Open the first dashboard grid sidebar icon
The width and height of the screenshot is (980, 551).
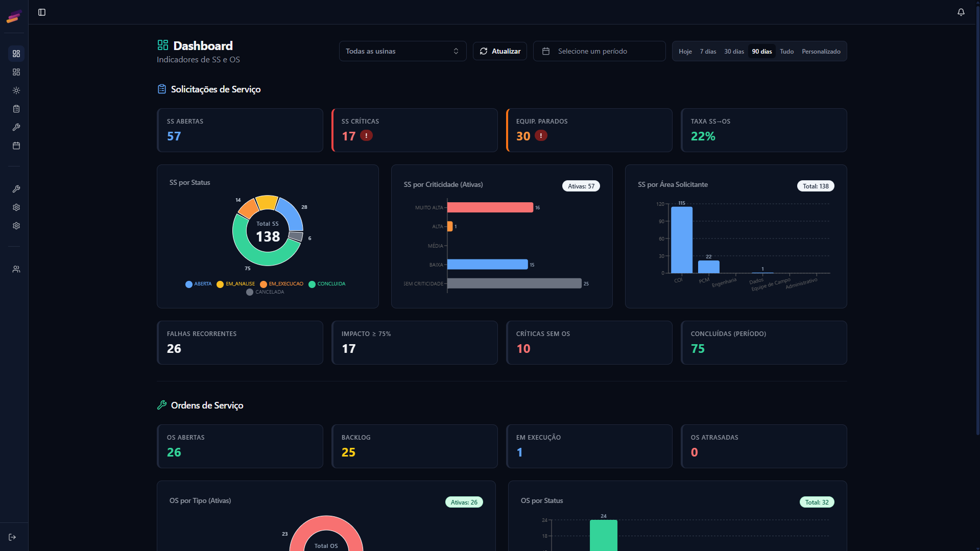point(16,54)
